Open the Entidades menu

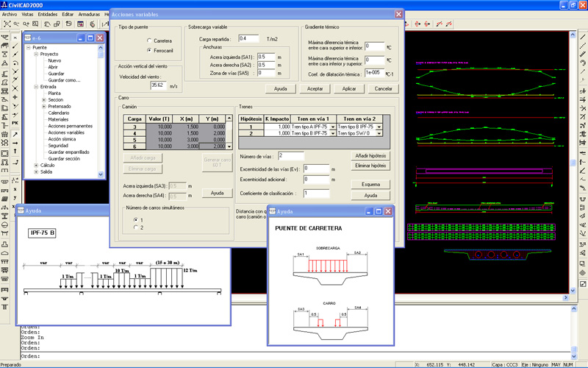[47, 14]
